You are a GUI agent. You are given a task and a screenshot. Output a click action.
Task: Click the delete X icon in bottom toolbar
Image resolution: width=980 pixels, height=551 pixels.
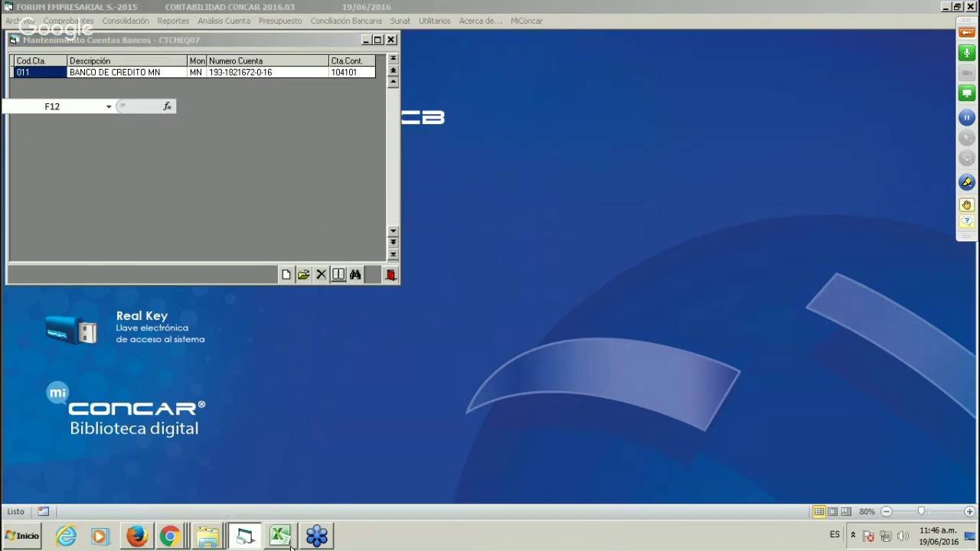click(x=321, y=275)
